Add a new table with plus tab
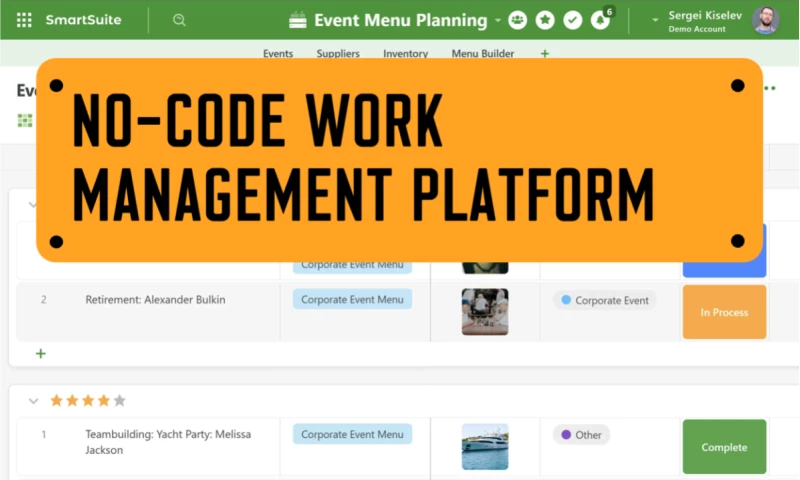 (x=545, y=54)
